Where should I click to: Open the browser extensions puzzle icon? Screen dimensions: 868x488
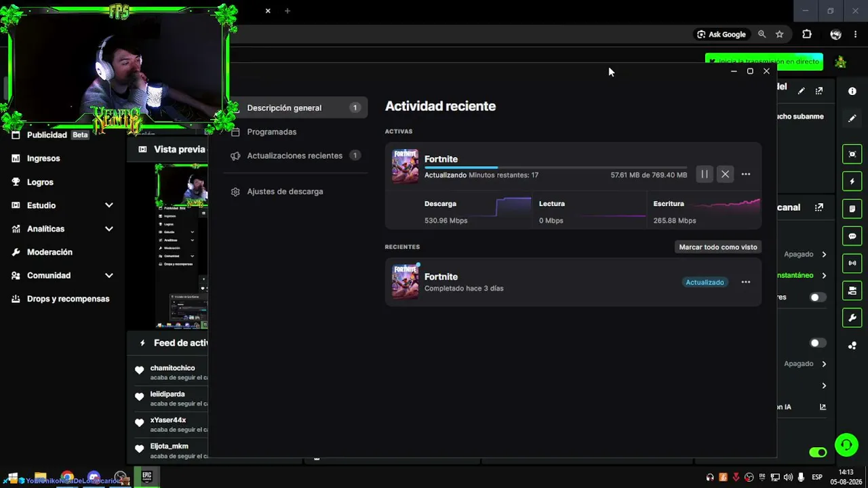807,34
